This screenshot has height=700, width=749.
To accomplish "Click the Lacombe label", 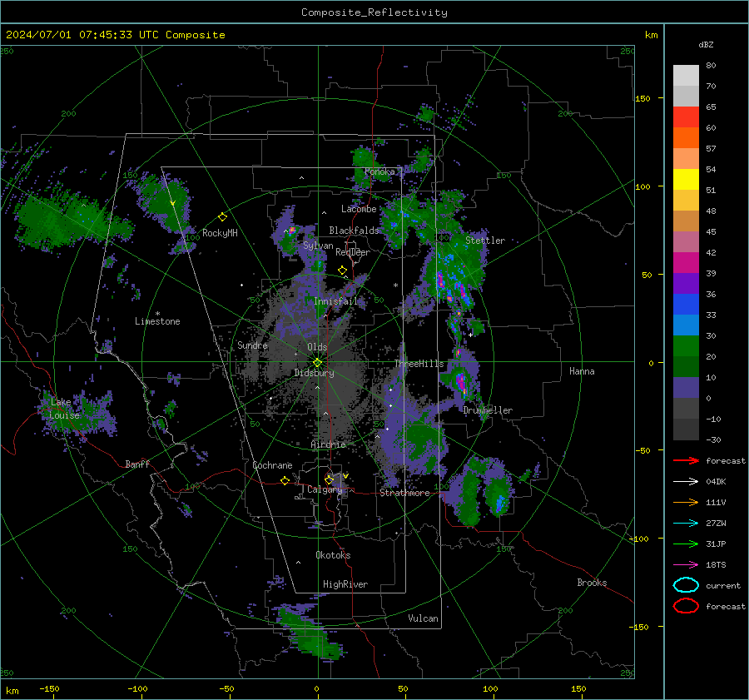I will tap(359, 209).
